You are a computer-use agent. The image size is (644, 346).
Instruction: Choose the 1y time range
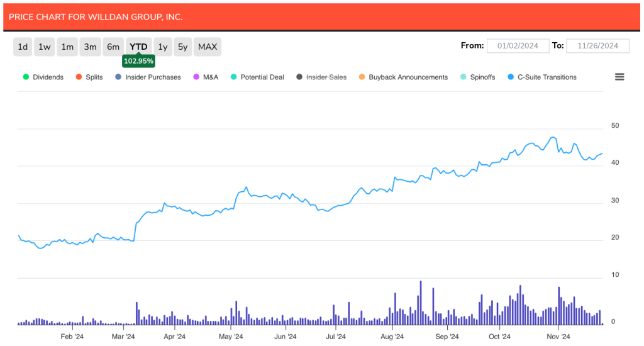[163, 47]
